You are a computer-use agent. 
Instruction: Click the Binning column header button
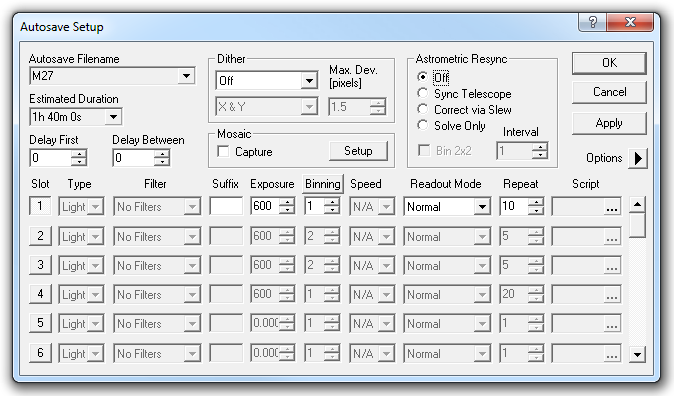(x=323, y=184)
